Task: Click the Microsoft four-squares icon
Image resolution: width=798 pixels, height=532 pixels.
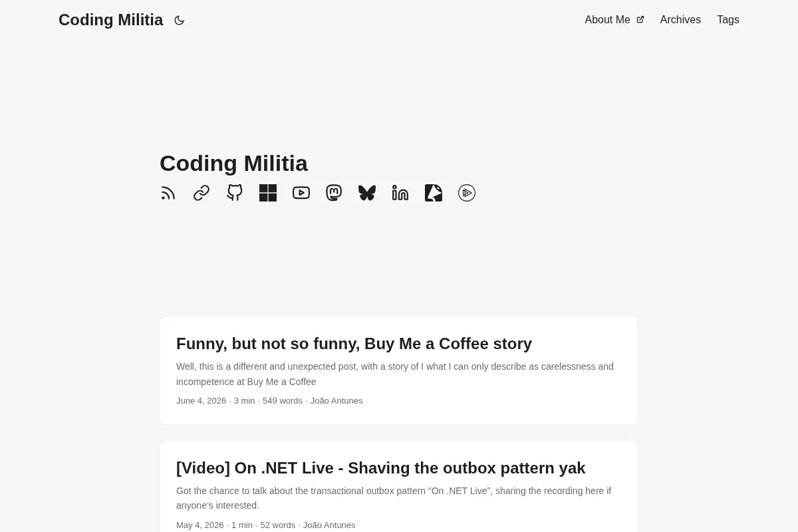Action: (x=268, y=193)
